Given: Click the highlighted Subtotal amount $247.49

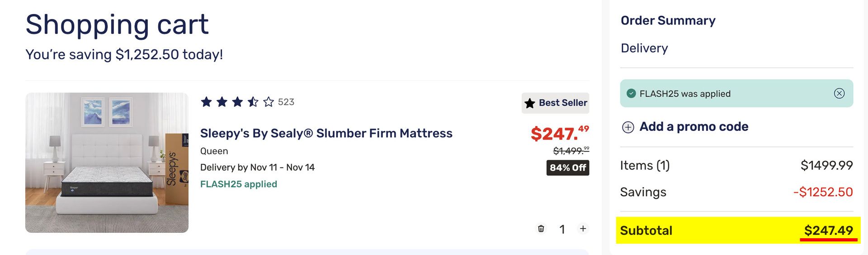Looking at the screenshot, I should point(828,231).
